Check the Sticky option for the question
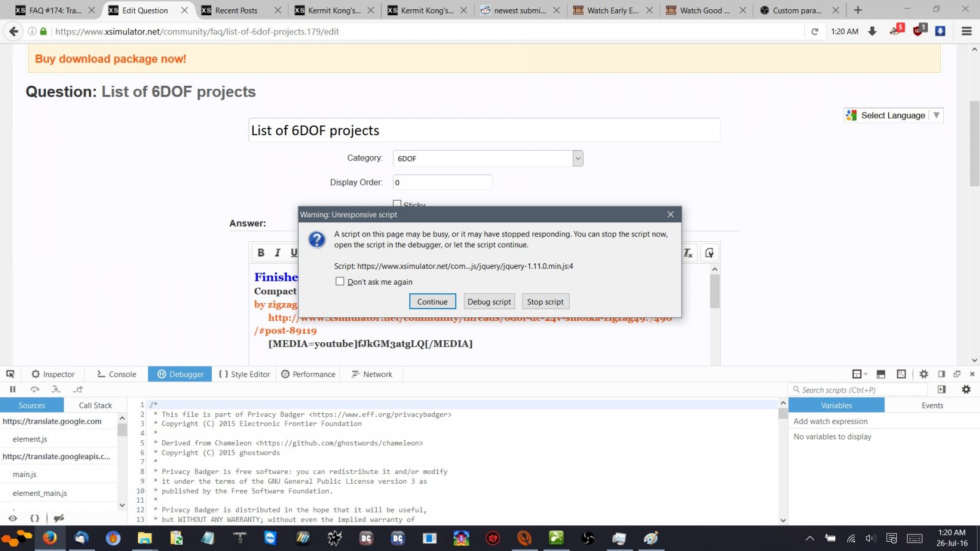 pos(397,204)
